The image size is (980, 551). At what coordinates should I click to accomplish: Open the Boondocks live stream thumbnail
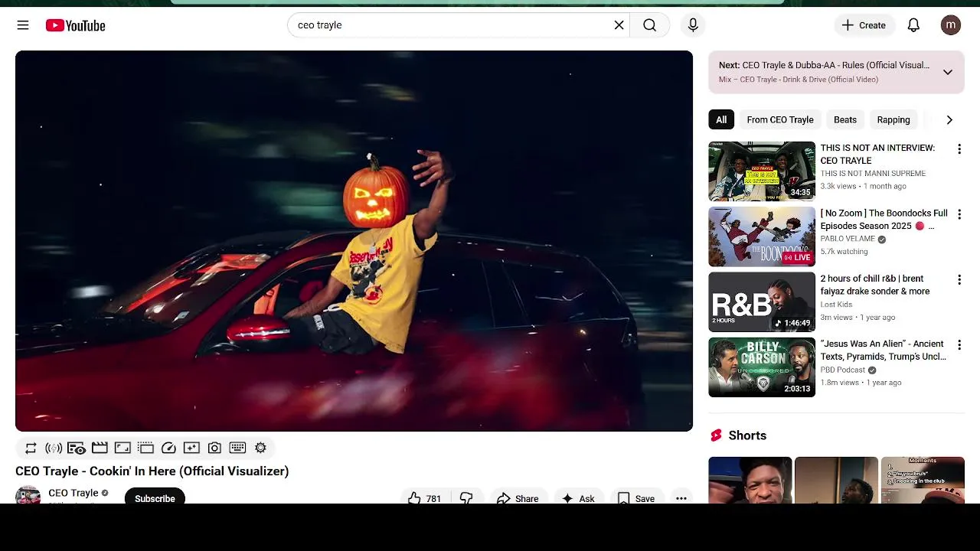pos(762,236)
